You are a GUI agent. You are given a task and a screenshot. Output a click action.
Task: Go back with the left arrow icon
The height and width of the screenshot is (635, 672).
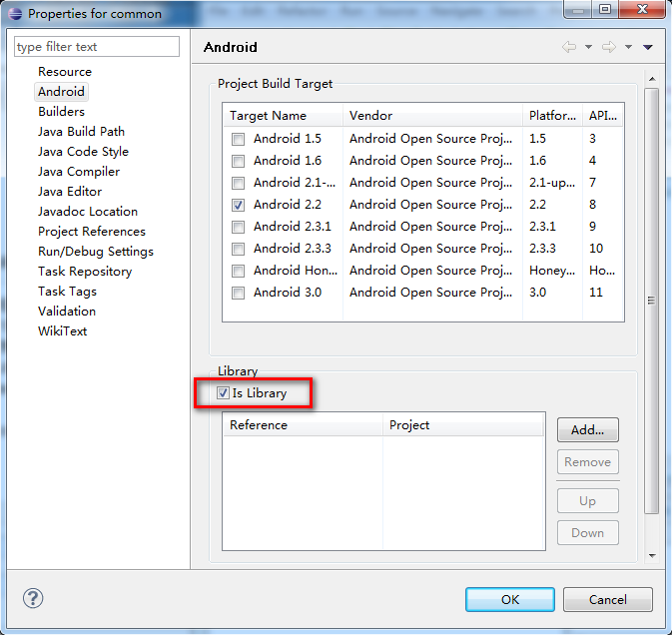pos(569,47)
